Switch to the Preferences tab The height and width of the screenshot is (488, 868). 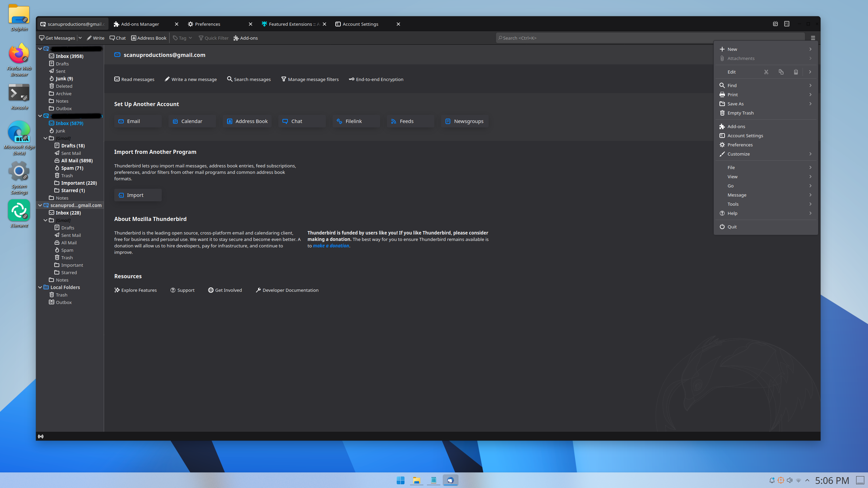(x=208, y=24)
